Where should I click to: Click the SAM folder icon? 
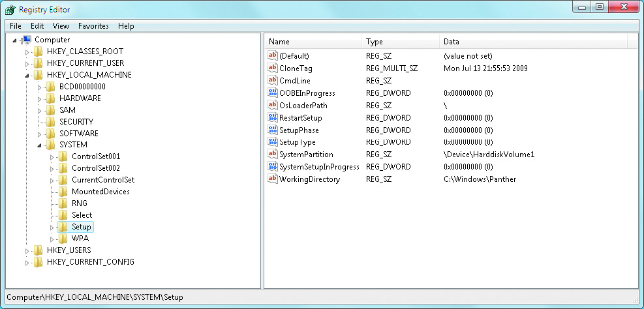[50, 110]
